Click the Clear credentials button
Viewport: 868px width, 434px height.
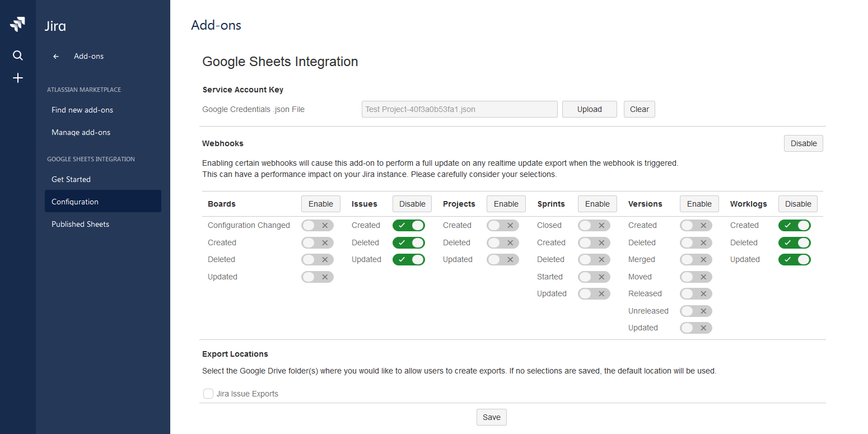[639, 109]
